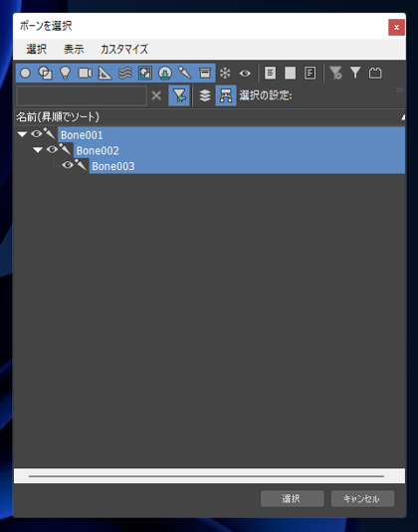Click the 選択 button at bottom
Image resolution: width=418 pixels, height=532 pixels.
293,498
